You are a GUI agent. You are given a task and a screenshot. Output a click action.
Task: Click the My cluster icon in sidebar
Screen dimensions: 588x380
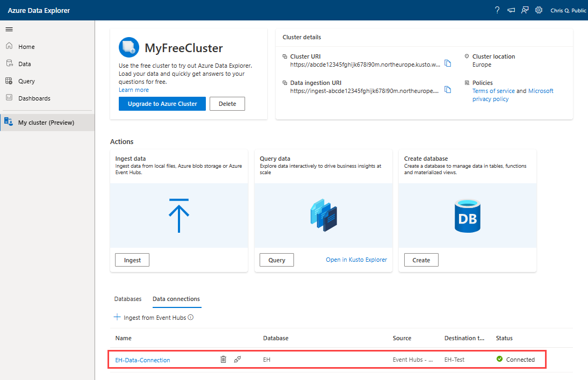(x=9, y=121)
